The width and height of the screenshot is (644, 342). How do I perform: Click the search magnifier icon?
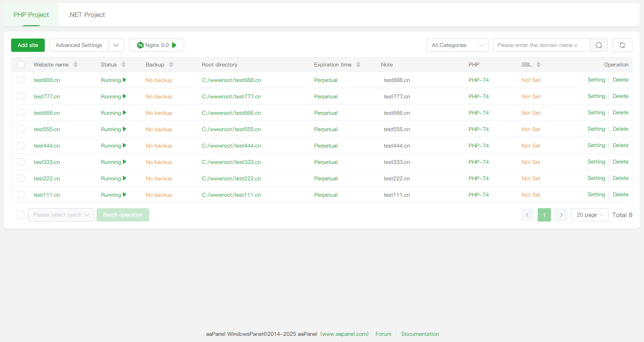click(599, 45)
